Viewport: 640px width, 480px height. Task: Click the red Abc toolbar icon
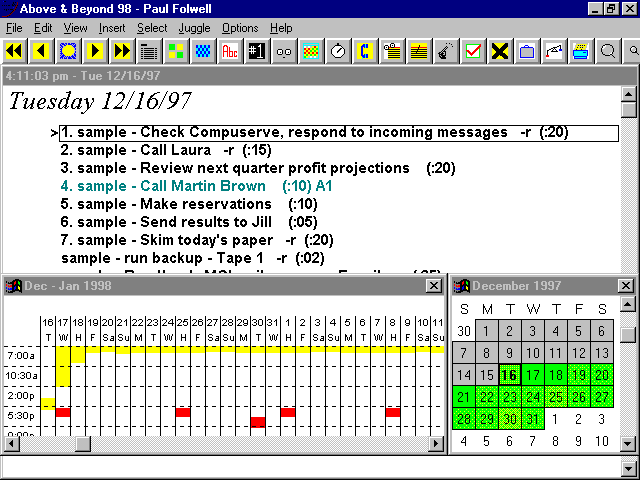coord(230,50)
